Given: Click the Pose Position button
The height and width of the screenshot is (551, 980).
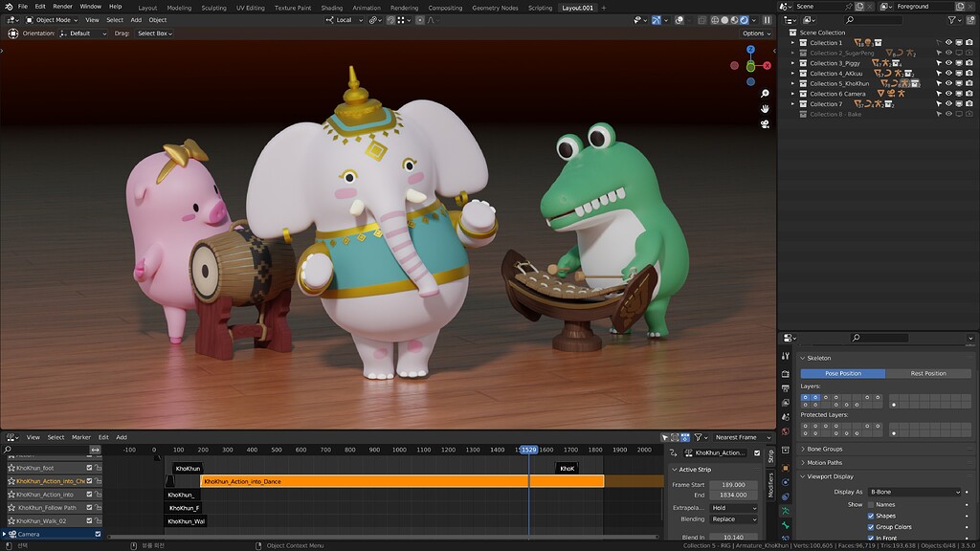Looking at the screenshot, I should [x=841, y=373].
